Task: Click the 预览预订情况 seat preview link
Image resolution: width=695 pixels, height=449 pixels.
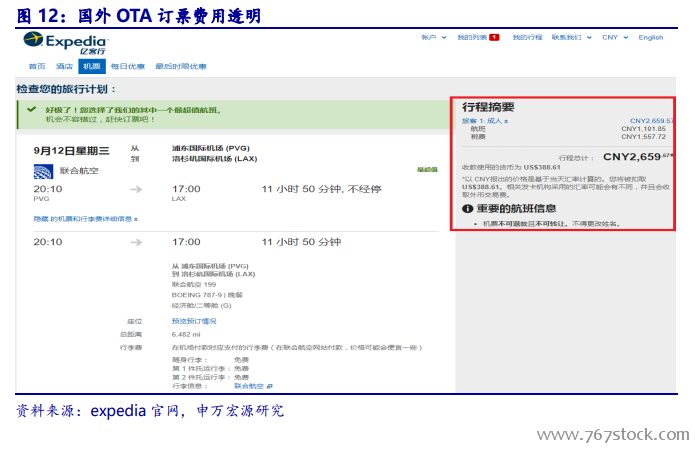Action: [x=194, y=321]
